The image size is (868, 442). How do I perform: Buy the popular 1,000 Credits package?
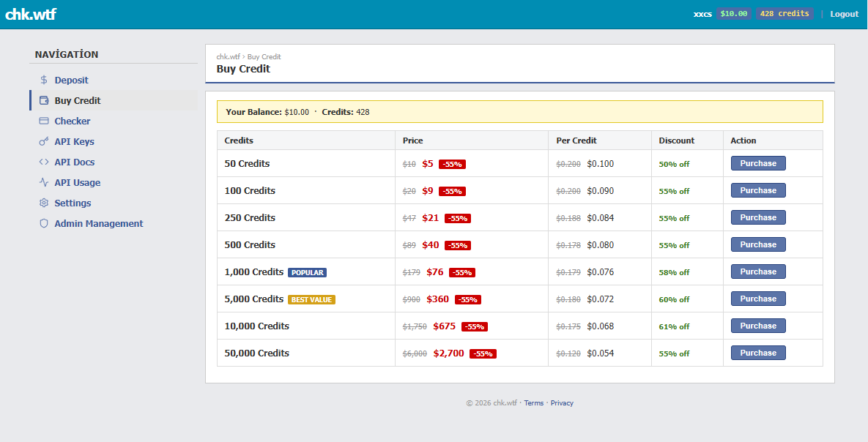click(x=757, y=271)
